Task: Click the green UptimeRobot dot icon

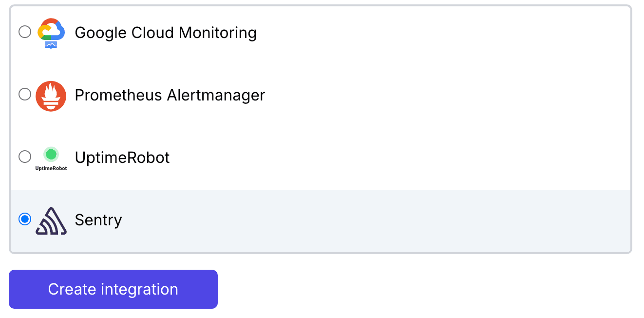Action: point(51,155)
